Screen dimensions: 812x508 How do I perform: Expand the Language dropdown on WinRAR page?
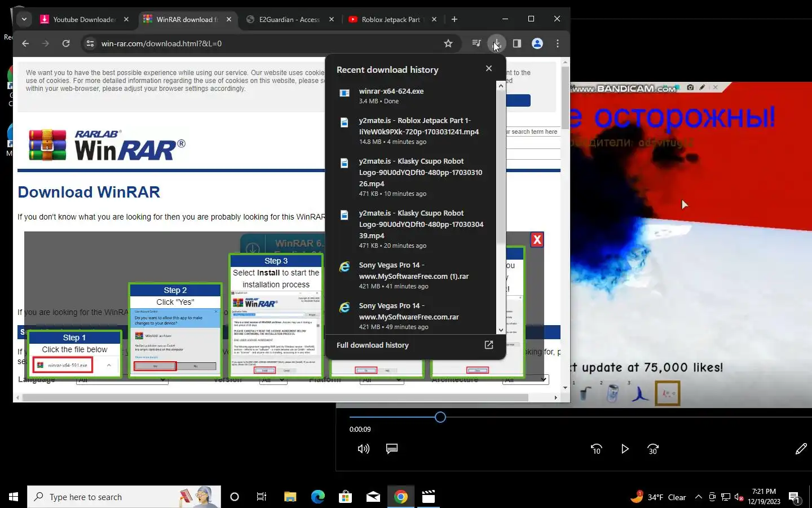pos(122,380)
